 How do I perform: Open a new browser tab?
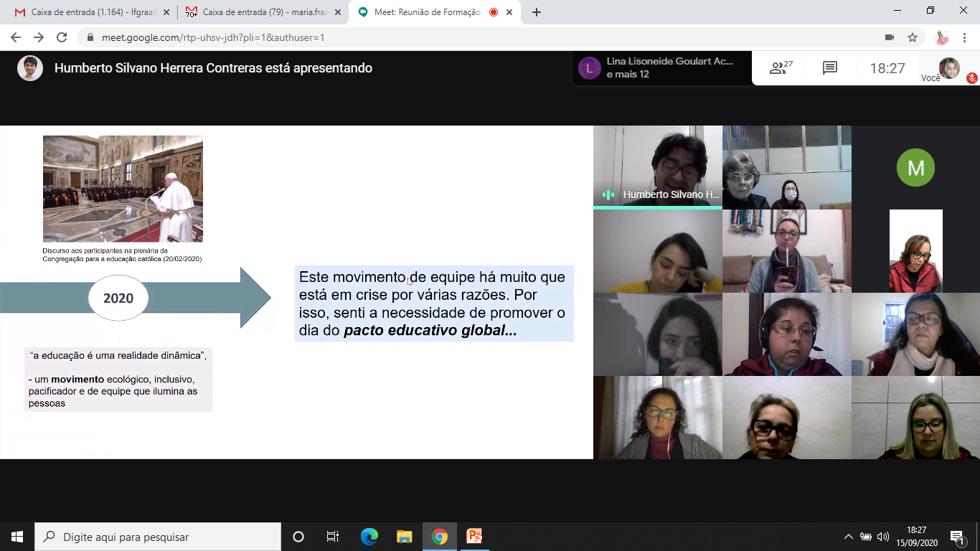pos(537,12)
